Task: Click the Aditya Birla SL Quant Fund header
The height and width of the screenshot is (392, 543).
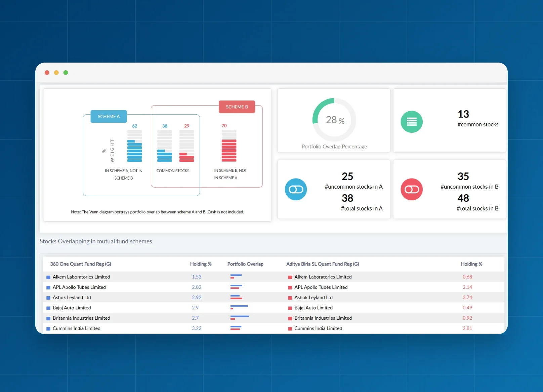Action: (x=323, y=264)
